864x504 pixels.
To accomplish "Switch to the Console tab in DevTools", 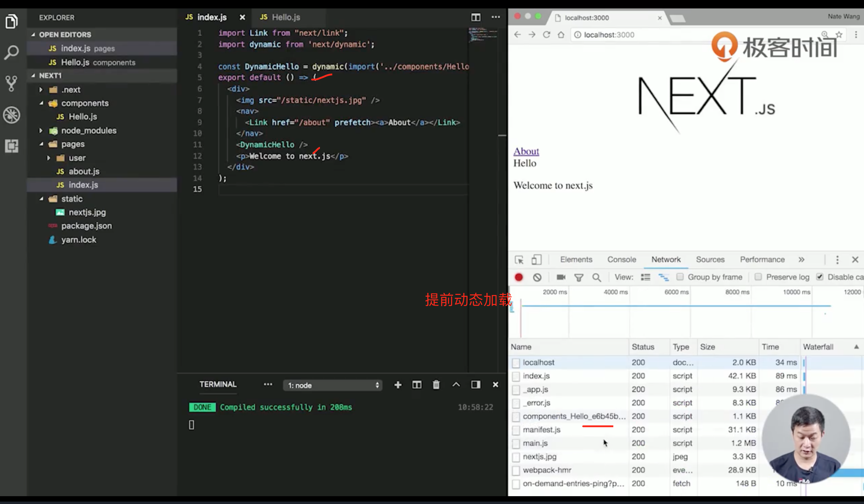I will (x=621, y=260).
